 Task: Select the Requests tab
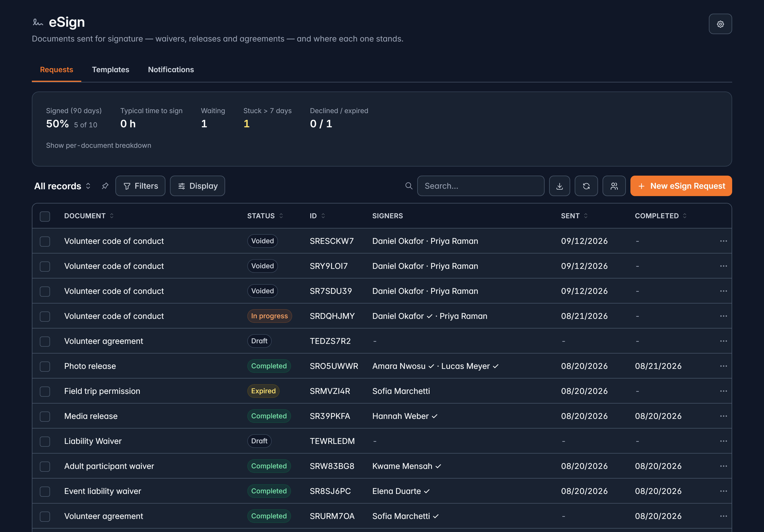click(57, 70)
